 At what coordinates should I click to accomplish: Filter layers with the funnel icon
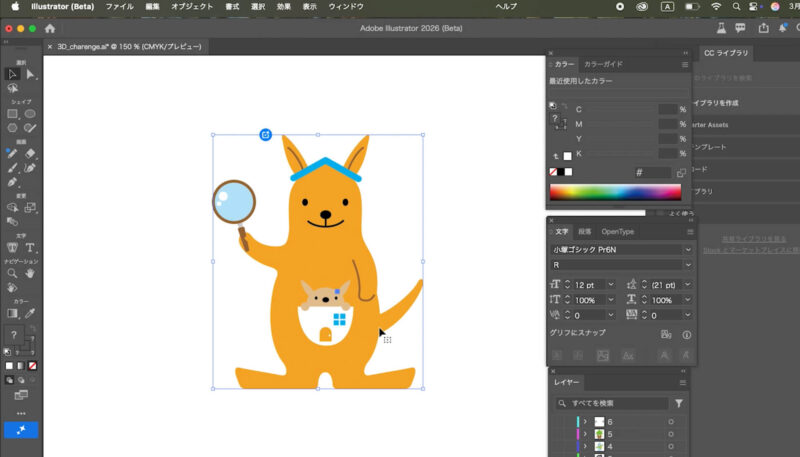[679, 403]
